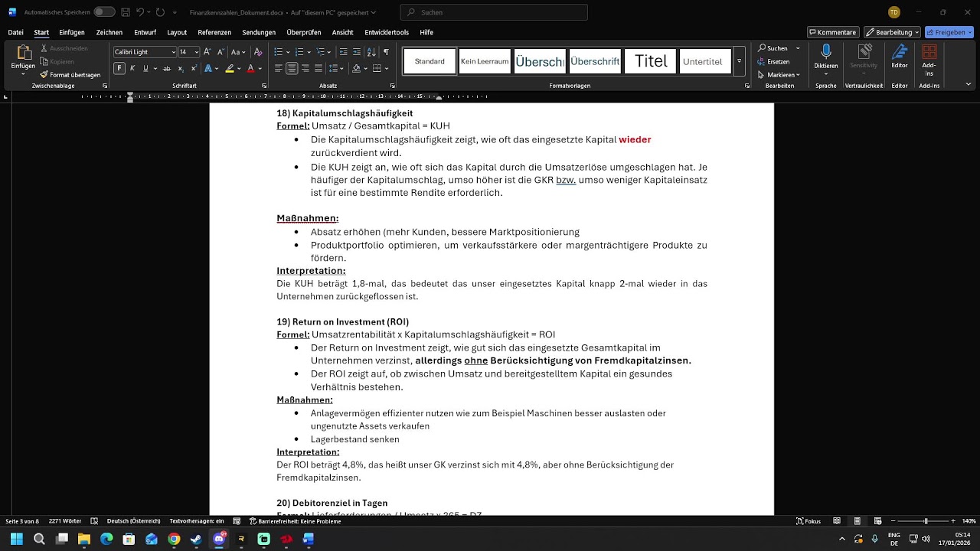
Task: Undo the last action
Action: click(140, 12)
